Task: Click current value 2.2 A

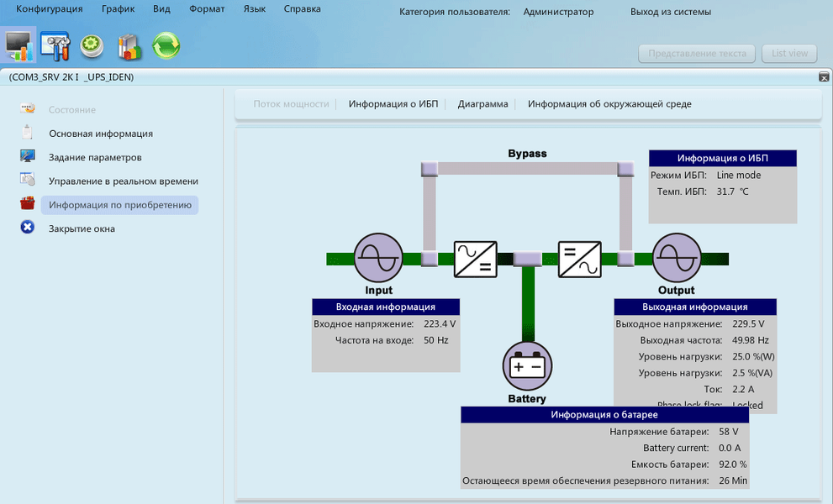Action: click(x=743, y=389)
